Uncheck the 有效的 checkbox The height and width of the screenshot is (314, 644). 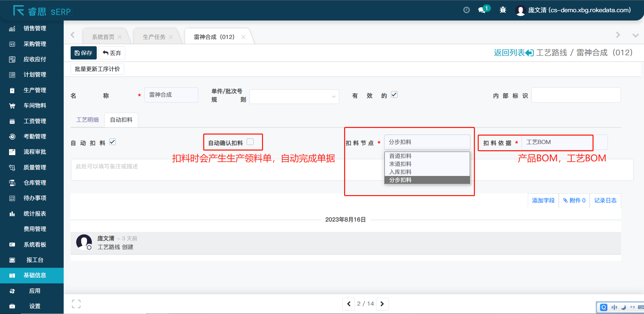[394, 95]
